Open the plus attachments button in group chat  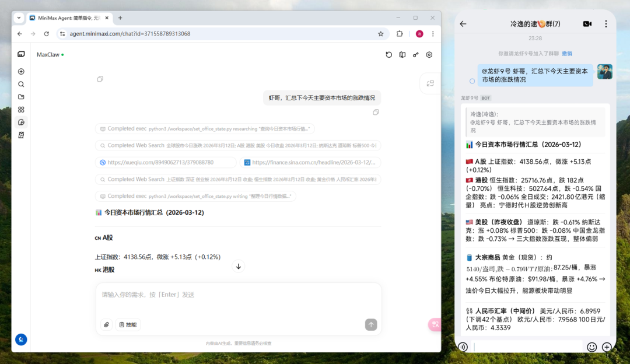click(607, 346)
